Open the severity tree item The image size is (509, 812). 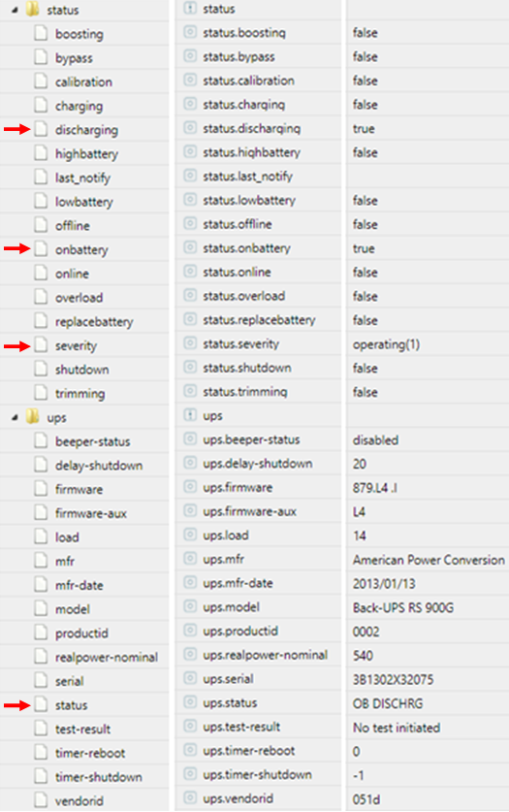76,346
